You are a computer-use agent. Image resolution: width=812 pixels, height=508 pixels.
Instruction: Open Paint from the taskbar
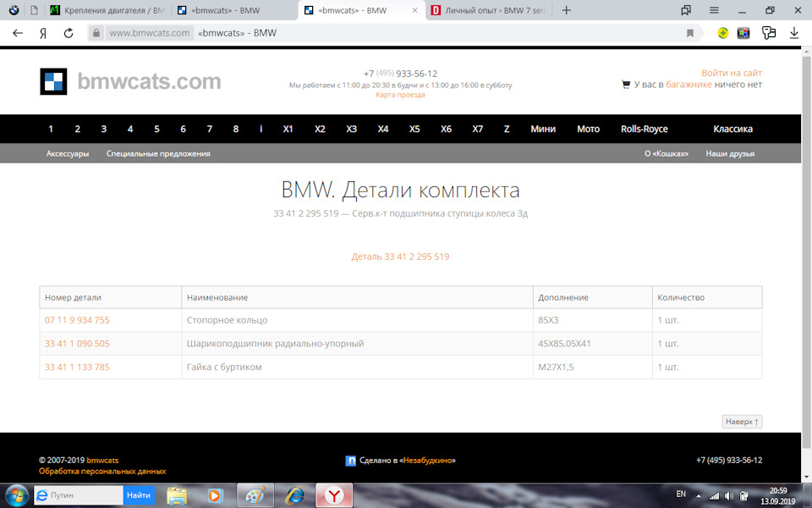[x=255, y=495]
